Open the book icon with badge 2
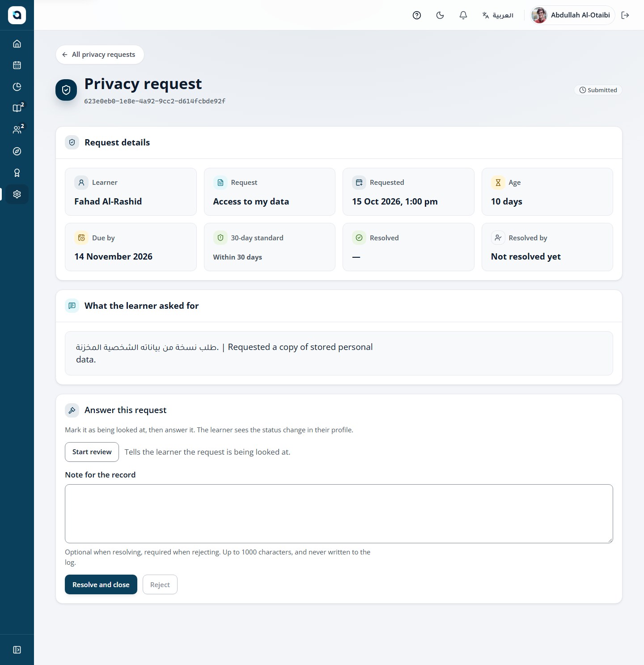644x665 pixels. click(17, 108)
